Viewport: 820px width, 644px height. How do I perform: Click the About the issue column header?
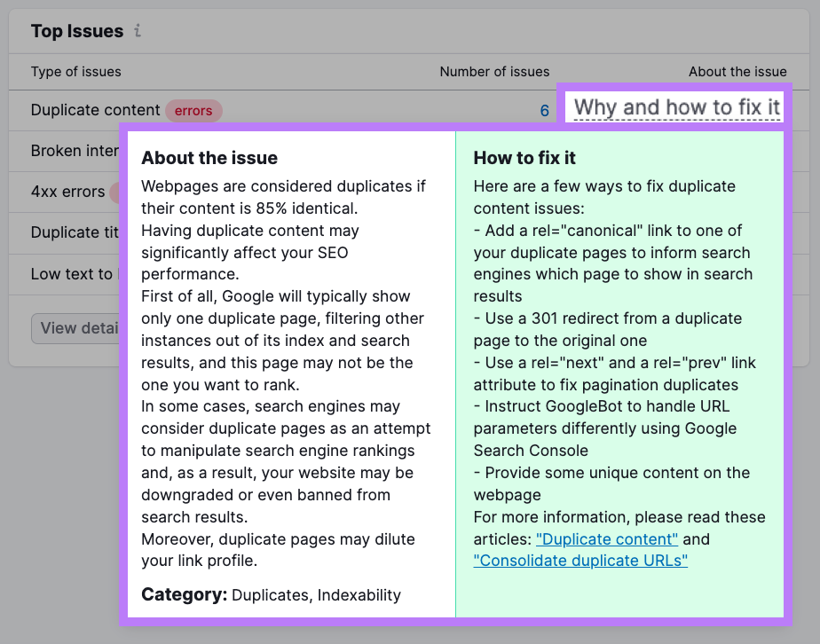(737, 72)
